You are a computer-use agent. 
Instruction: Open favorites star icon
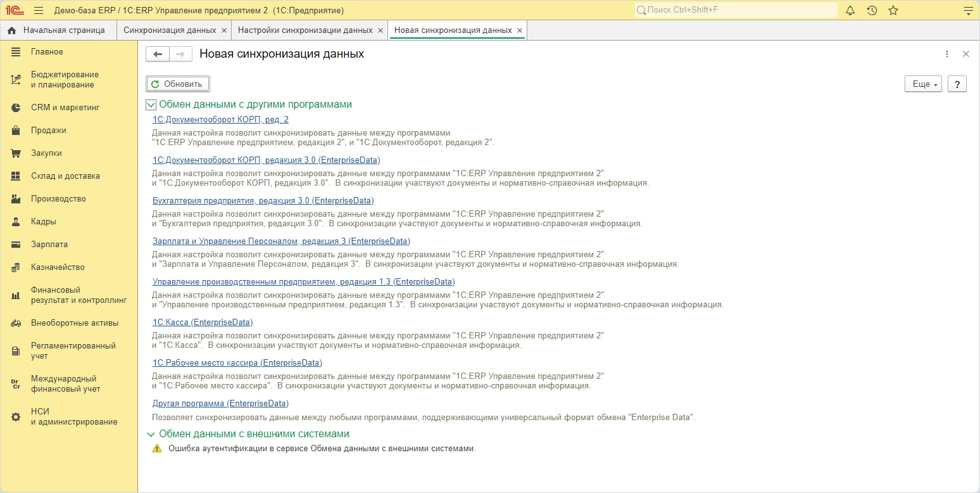(x=893, y=10)
